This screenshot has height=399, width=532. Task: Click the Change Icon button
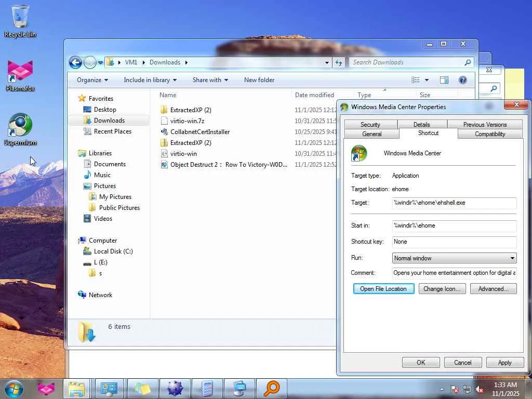(x=442, y=289)
